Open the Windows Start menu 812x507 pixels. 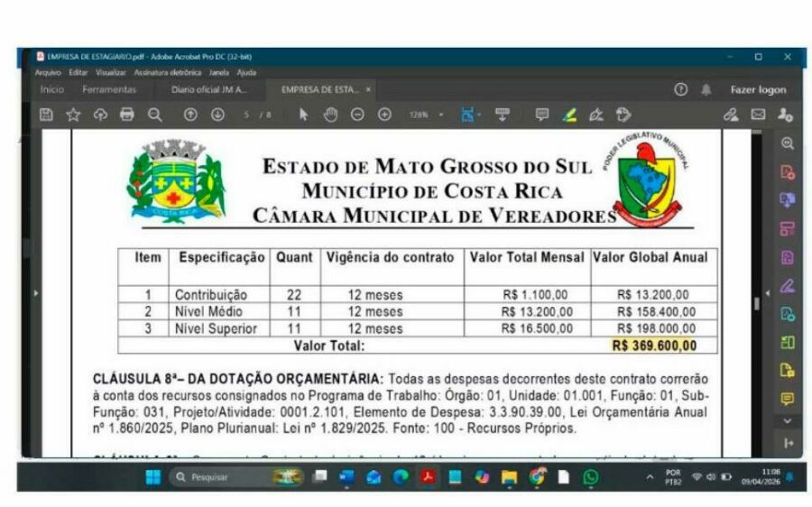point(153,477)
